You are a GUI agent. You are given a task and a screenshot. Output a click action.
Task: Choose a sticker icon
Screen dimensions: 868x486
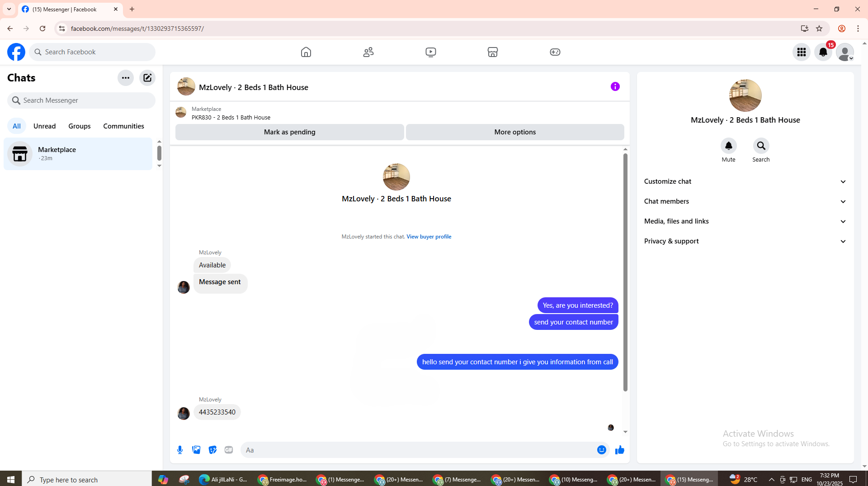[212, 450]
